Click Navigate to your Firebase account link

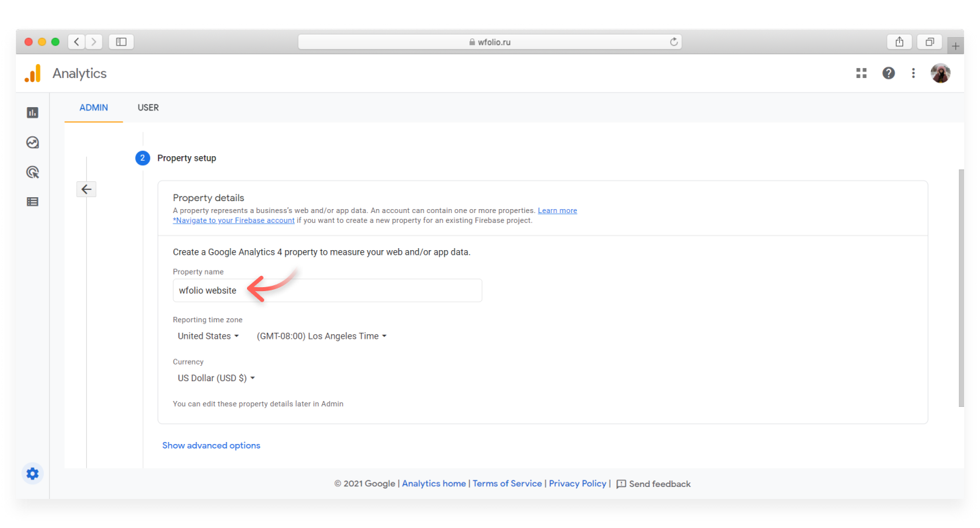[x=234, y=220]
